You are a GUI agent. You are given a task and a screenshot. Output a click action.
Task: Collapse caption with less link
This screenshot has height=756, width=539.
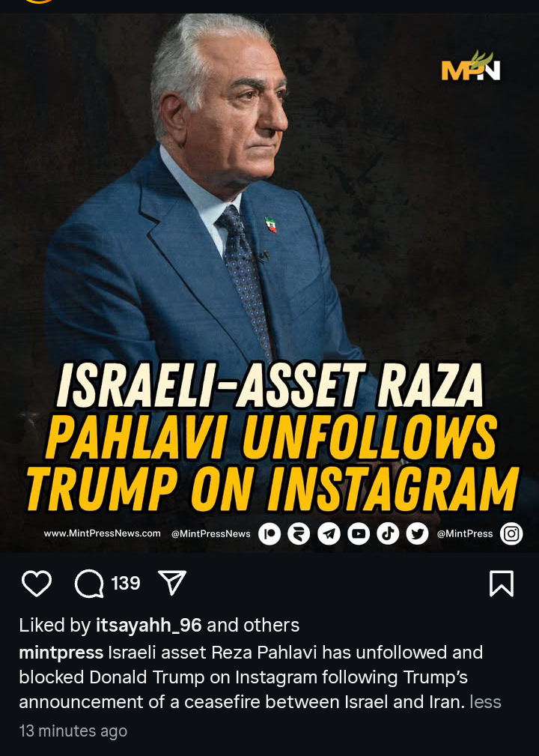tap(486, 702)
